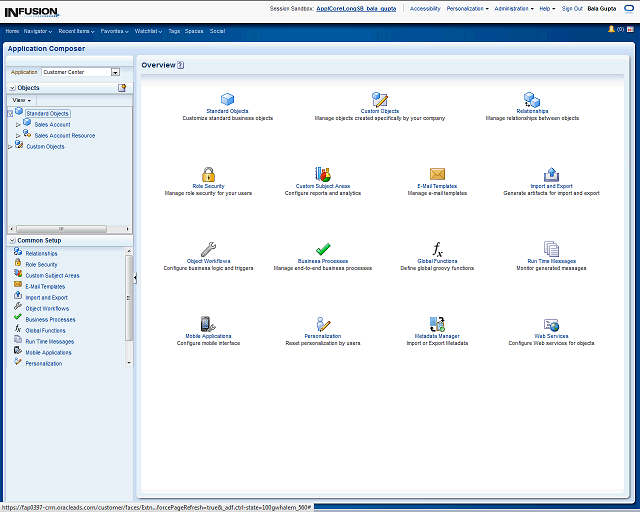Expand the Custom Objects tree node
Screen dimensions: 640x512
pyautogui.click(x=10, y=147)
